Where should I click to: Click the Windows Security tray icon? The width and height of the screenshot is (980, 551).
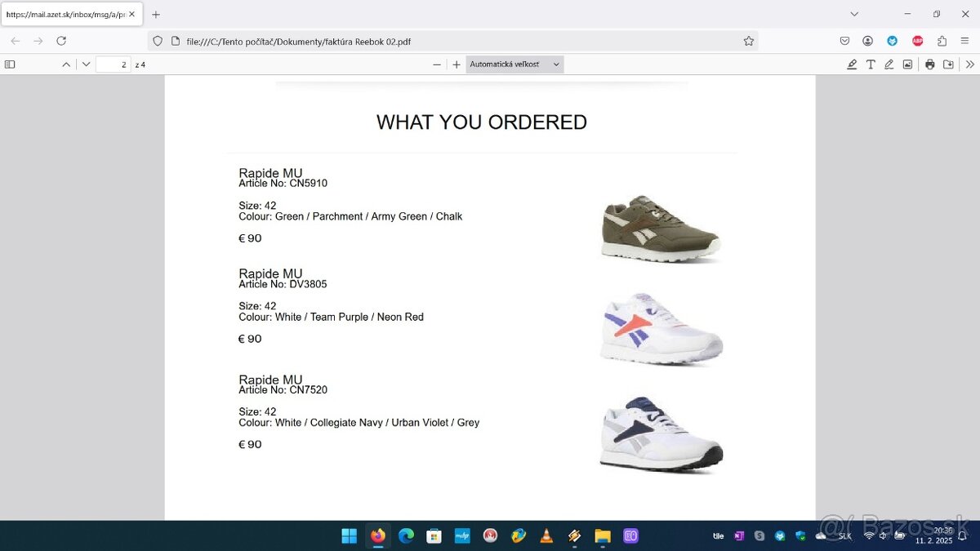[x=800, y=535]
